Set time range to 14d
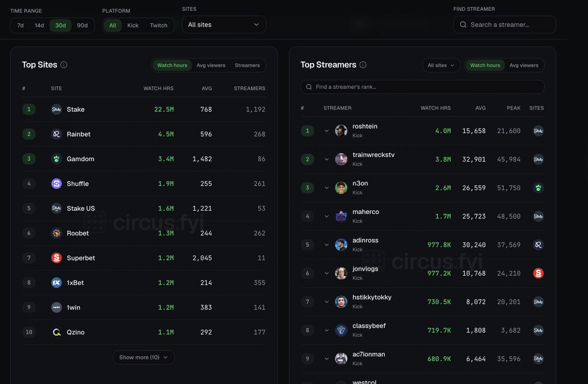 [39, 25]
